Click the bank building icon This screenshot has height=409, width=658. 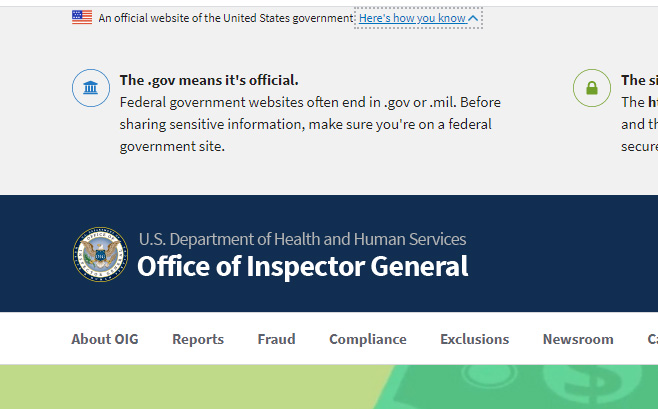pyautogui.click(x=90, y=88)
